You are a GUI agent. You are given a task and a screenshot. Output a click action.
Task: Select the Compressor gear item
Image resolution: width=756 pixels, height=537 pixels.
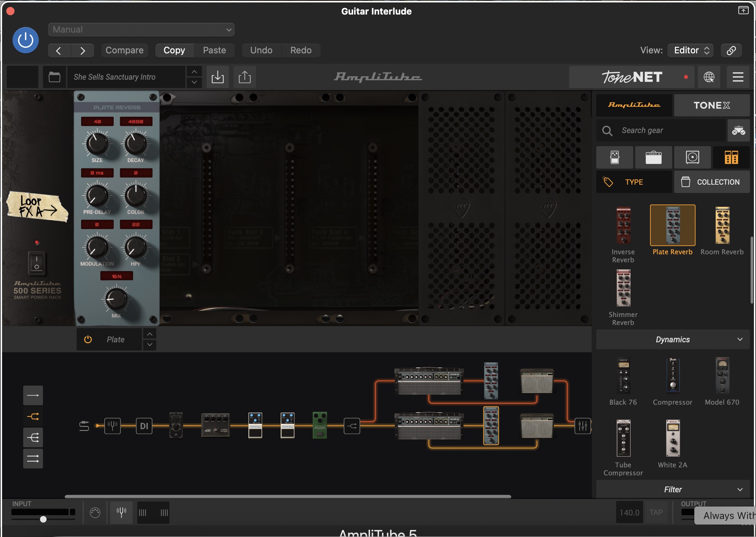(x=673, y=376)
